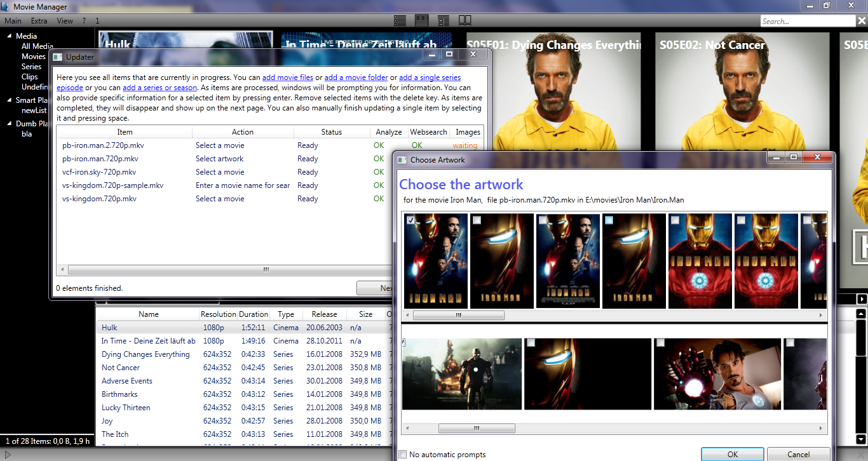Sort the main list by Duration column
Image resolution: width=868 pixels, height=461 pixels.
coord(254,314)
